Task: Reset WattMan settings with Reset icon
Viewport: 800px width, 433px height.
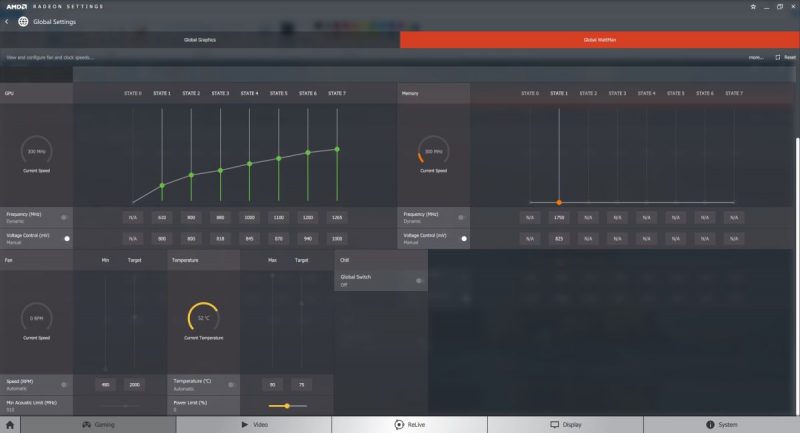Action: [778, 57]
